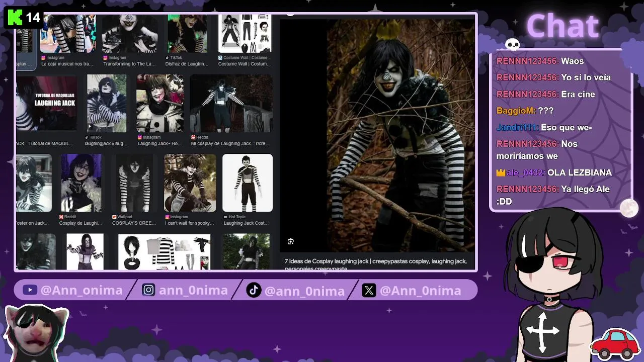Open the Hot Topic Laughing Jack costume thumbnail
Screen dimensions: 644x362
coord(248,183)
